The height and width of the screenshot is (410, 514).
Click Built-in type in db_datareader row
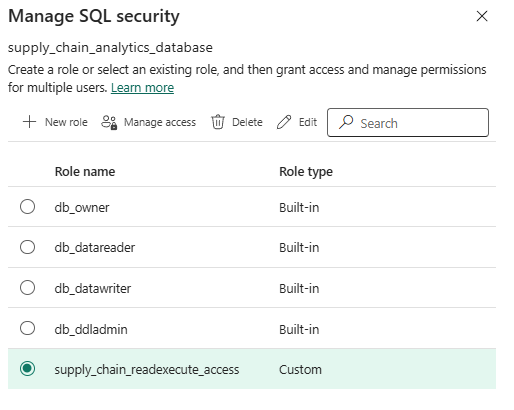tap(299, 248)
